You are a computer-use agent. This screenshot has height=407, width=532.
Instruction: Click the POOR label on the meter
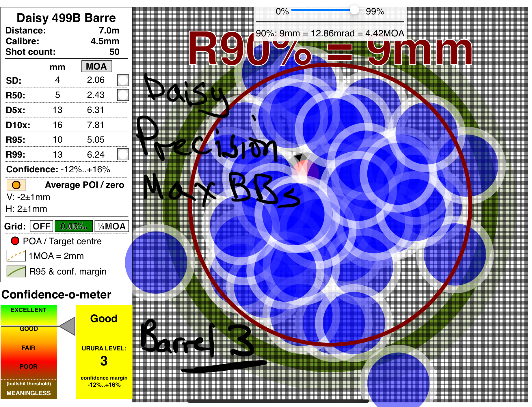[x=28, y=367]
